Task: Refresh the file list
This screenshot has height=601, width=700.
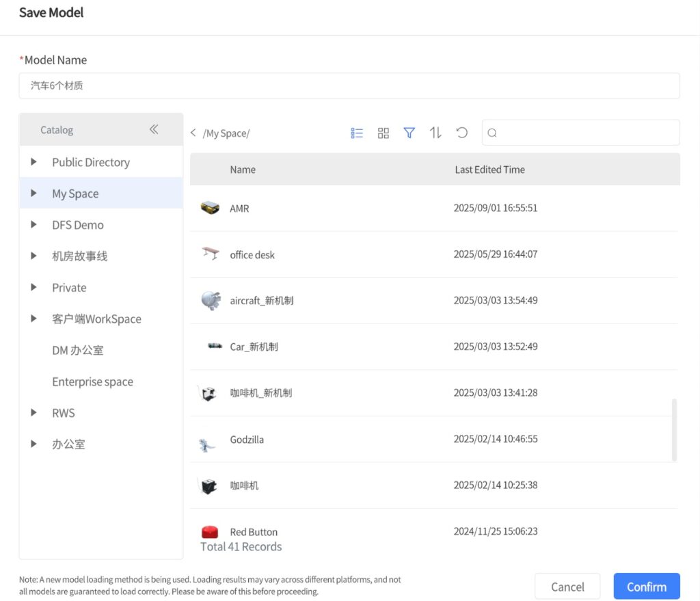Action: click(x=462, y=133)
